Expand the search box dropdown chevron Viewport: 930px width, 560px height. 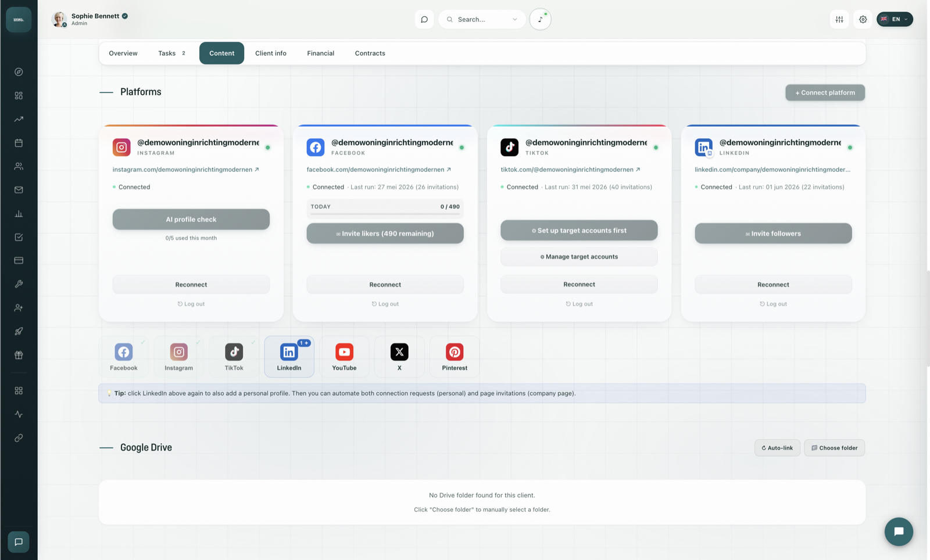tap(514, 19)
